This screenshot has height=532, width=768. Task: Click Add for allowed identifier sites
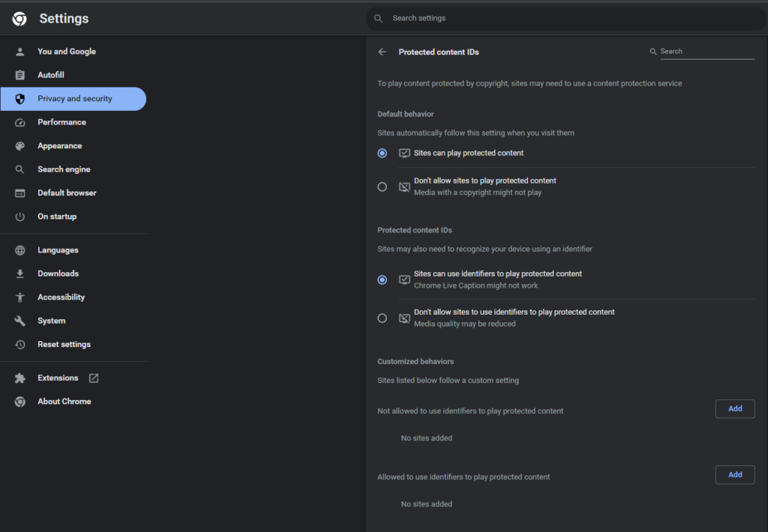(734, 474)
